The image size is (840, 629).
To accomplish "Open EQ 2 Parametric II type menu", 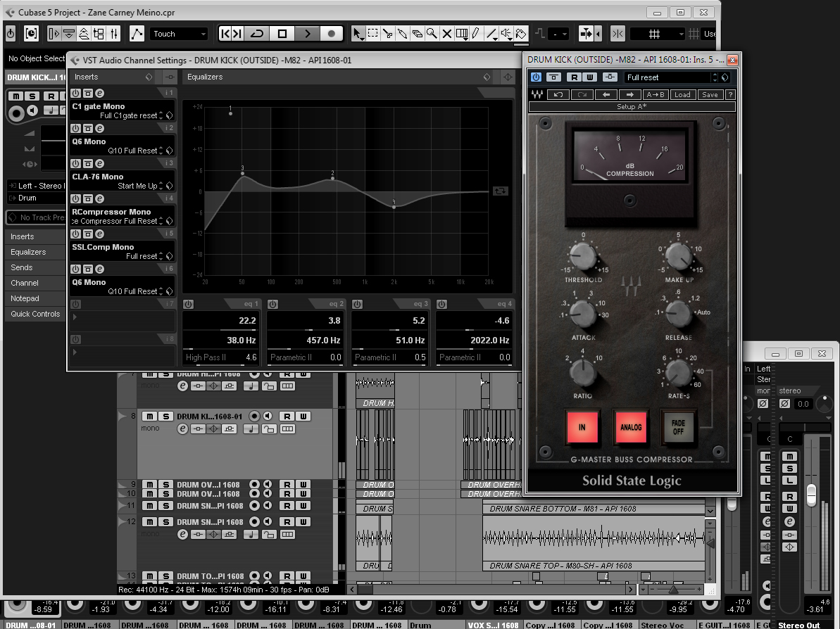I will pyautogui.click(x=291, y=357).
